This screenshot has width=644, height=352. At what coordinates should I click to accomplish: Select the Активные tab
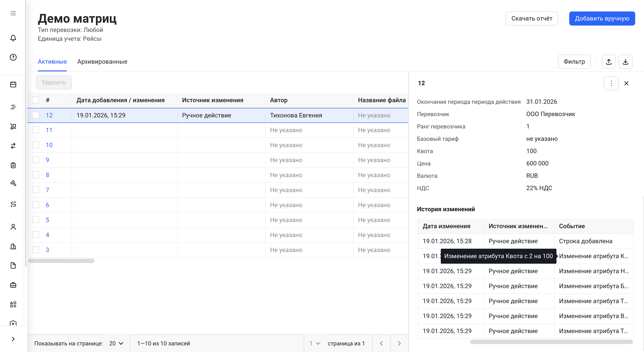52,62
